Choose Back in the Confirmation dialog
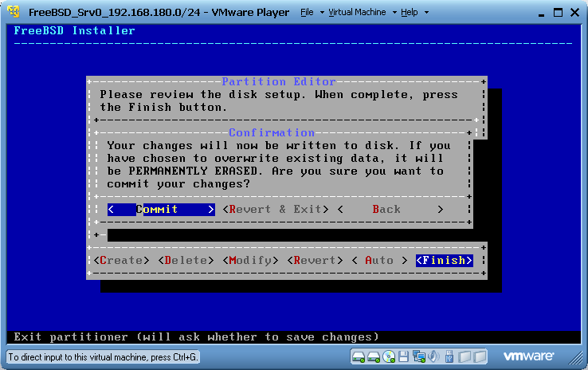 390,210
